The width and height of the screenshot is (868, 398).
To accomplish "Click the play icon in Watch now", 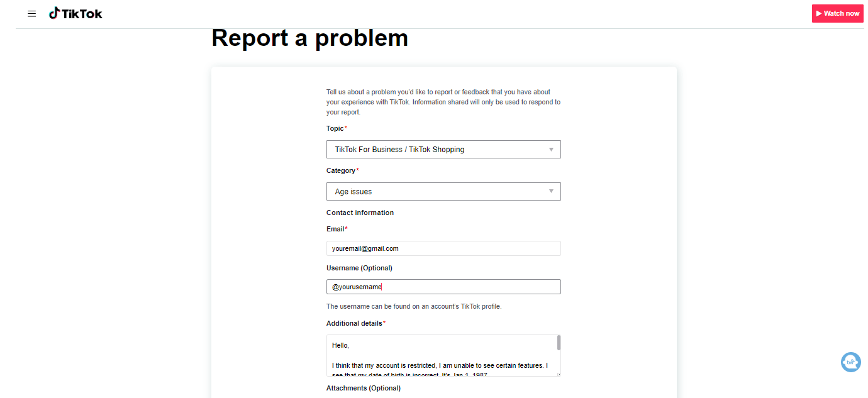I will 819,13.
